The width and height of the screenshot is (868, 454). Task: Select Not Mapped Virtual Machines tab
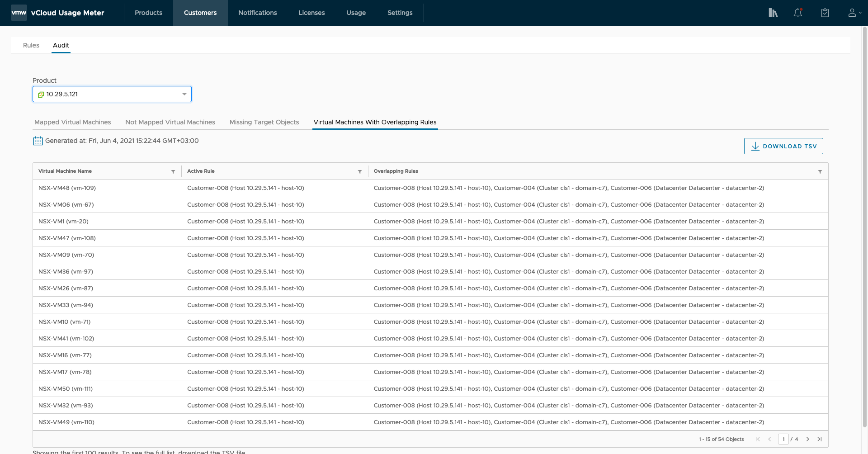click(x=170, y=122)
